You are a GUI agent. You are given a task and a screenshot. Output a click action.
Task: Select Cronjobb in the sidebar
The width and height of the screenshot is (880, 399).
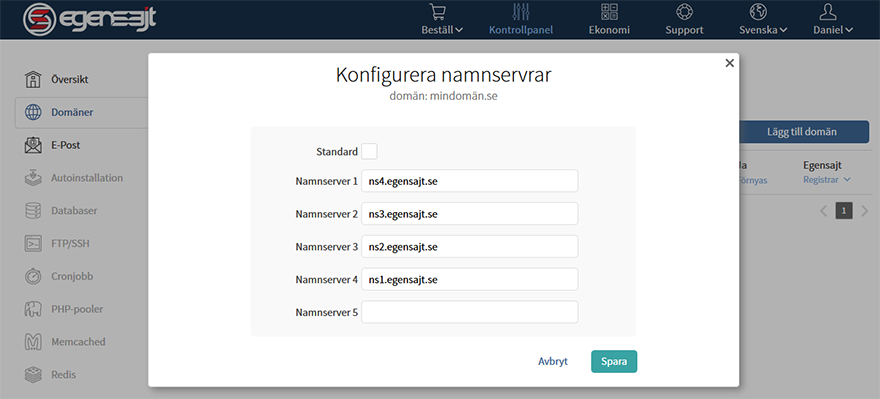(72, 276)
